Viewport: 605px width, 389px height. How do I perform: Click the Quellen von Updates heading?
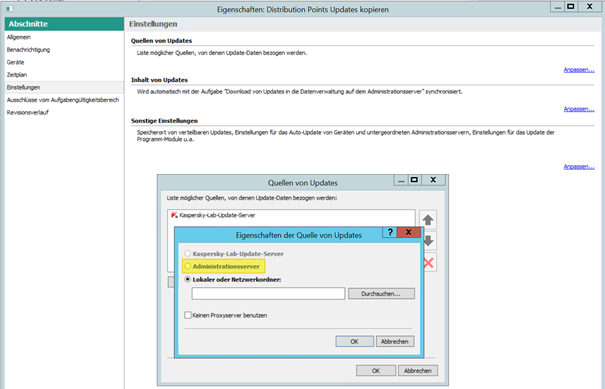[161, 41]
